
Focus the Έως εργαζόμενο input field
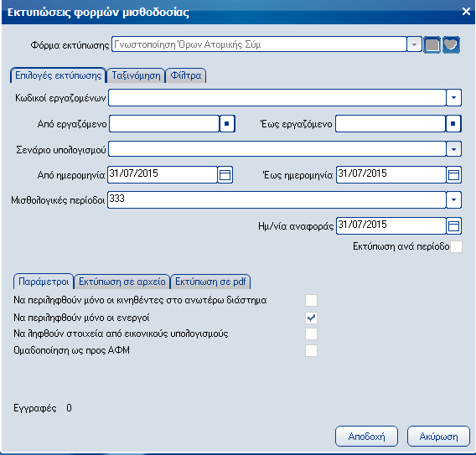(x=391, y=123)
